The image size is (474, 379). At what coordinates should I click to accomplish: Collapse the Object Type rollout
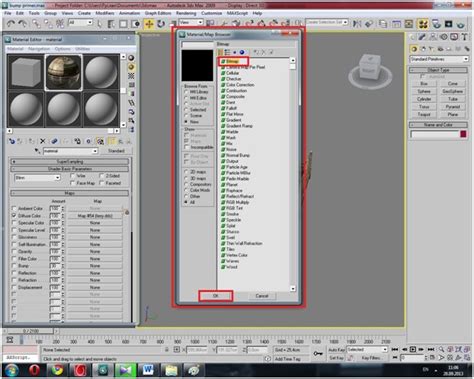438,70
